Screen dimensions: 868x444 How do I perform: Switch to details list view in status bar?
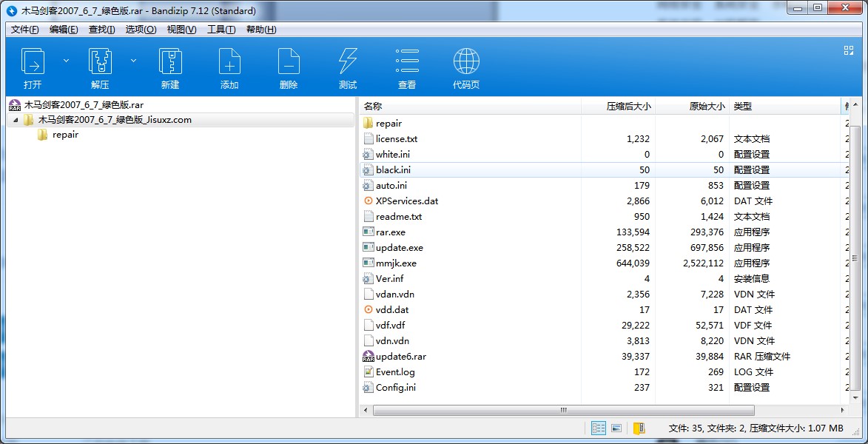pyautogui.click(x=599, y=428)
